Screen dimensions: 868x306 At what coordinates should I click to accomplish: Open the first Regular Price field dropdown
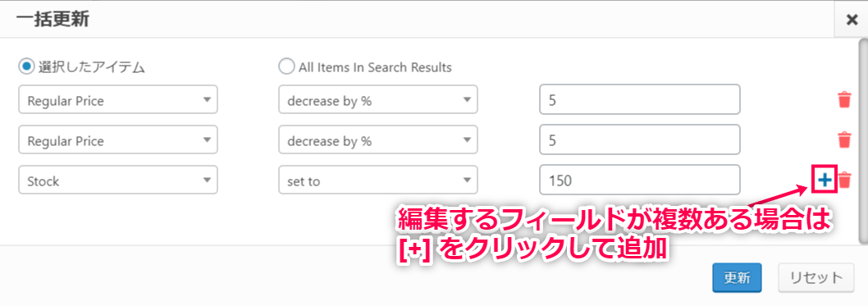pyautogui.click(x=118, y=100)
